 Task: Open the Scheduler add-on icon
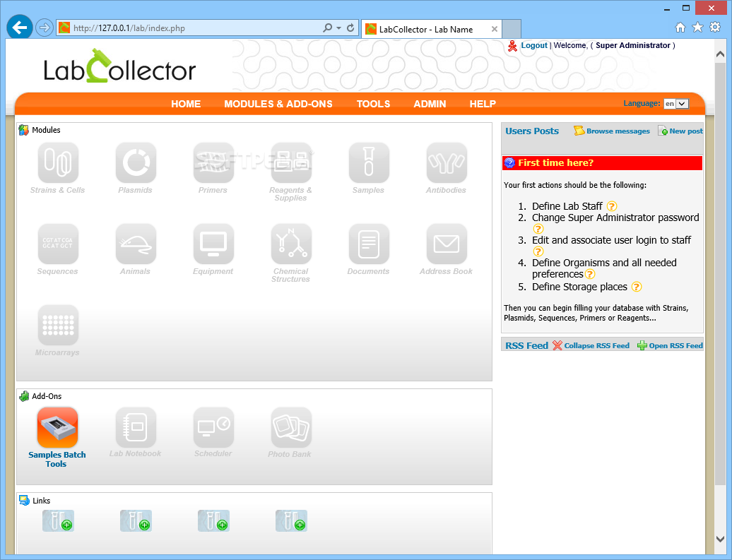pyautogui.click(x=213, y=427)
